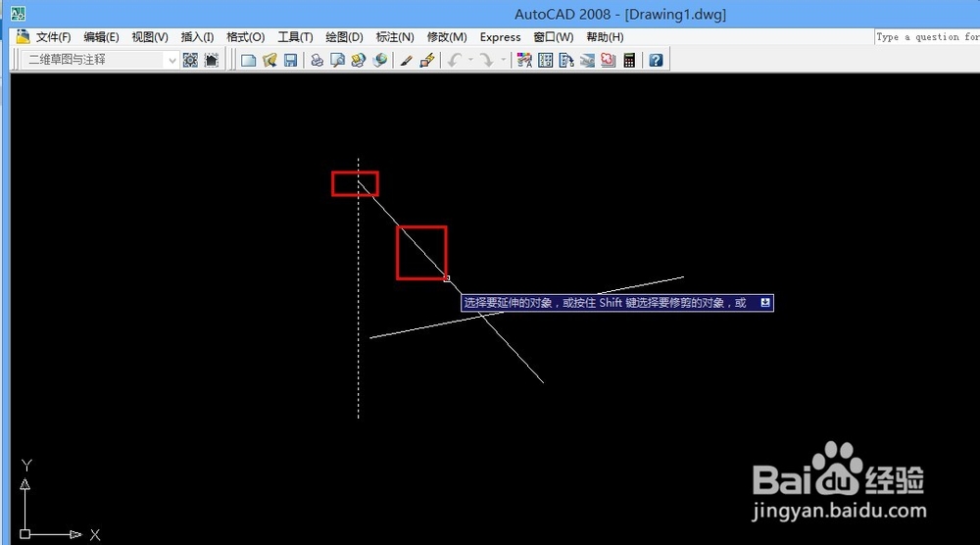Open the QuickCalc calculator icon
This screenshot has width=980, height=545.
[629, 60]
